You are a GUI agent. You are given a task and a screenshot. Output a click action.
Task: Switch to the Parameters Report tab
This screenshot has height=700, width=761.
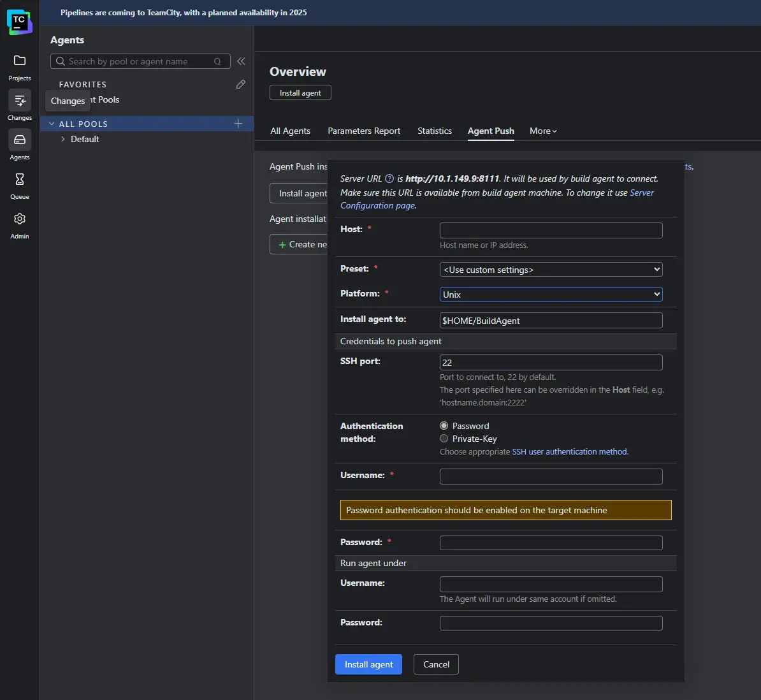tap(364, 131)
